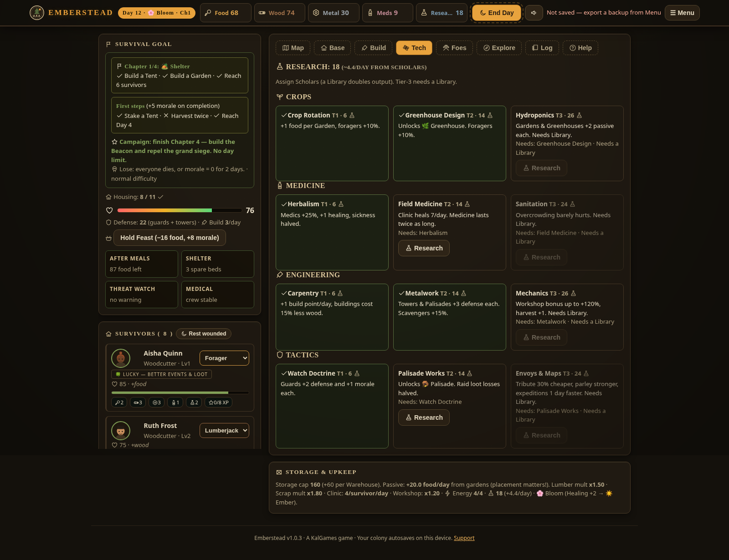Switch to the Foes tab
The height and width of the screenshot is (560, 729).
click(x=454, y=48)
